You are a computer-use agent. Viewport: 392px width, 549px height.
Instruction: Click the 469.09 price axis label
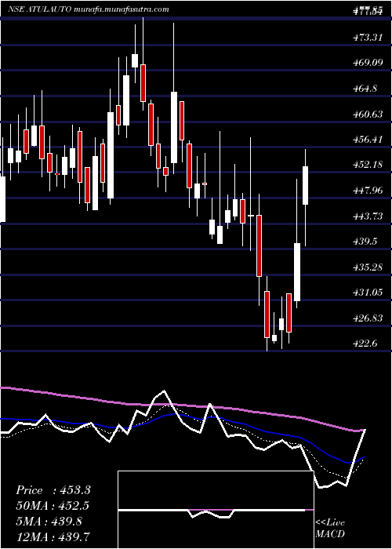[368, 64]
